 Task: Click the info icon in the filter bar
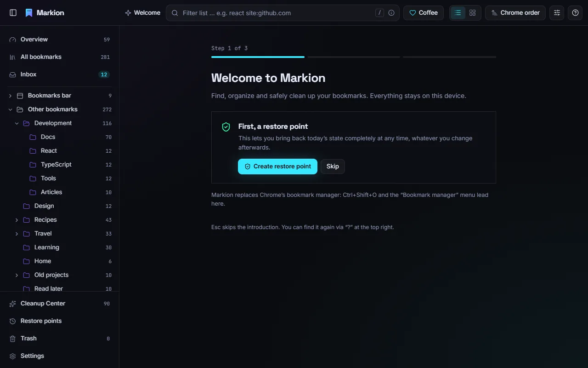(x=391, y=13)
